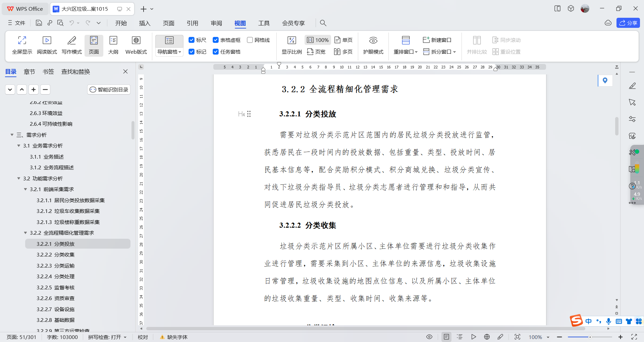Viewport: 644px width, 342px height.
Task: Click the search magnifier icon in menu bar
Action: pyautogui.click(x=323, y=23)
